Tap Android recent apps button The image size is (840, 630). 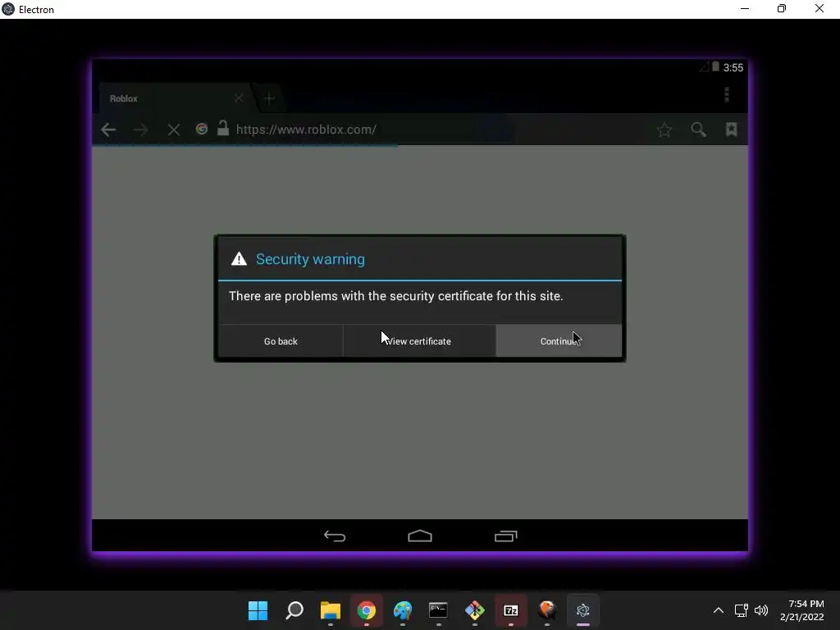click(x=505, y=536)
